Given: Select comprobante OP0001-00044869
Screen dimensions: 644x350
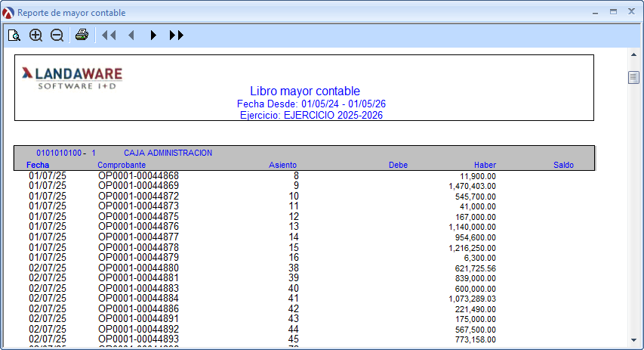Looking at the screenshot, I should 138,185.
